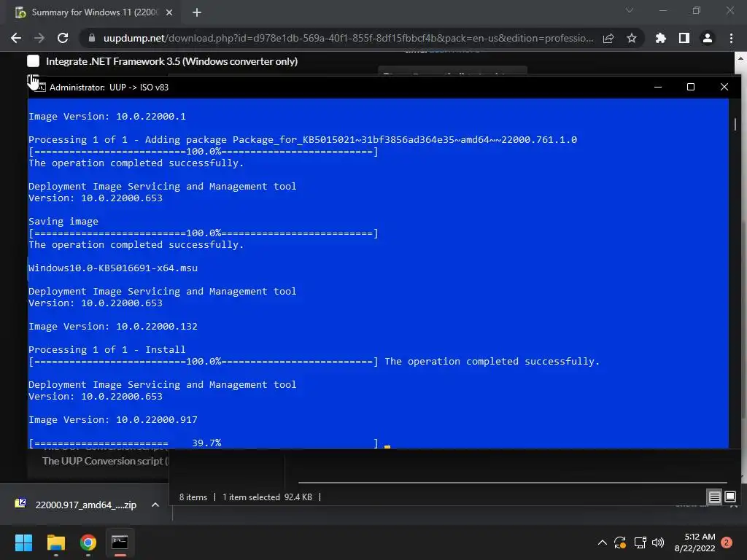Show hidden tray icons chevron
This screenshot has height=560, width=747.
coord(602,542)
